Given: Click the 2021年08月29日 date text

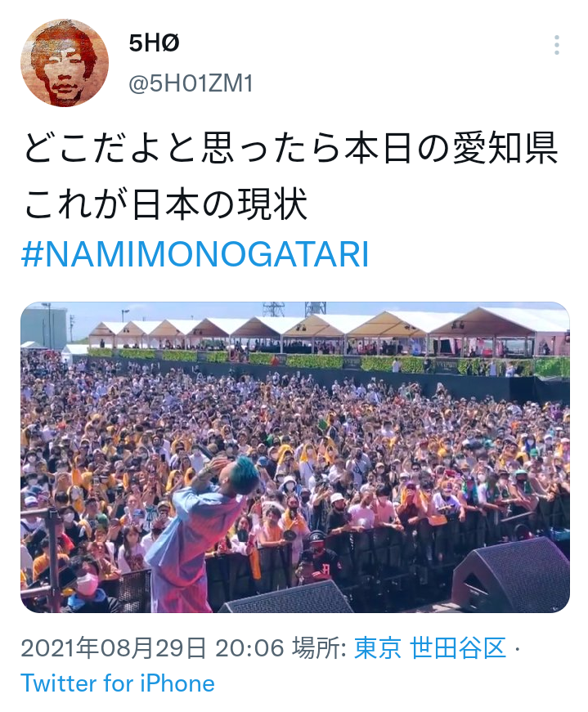Looking at the screenshot, I should pyautogui.click(x=113, y=647).
